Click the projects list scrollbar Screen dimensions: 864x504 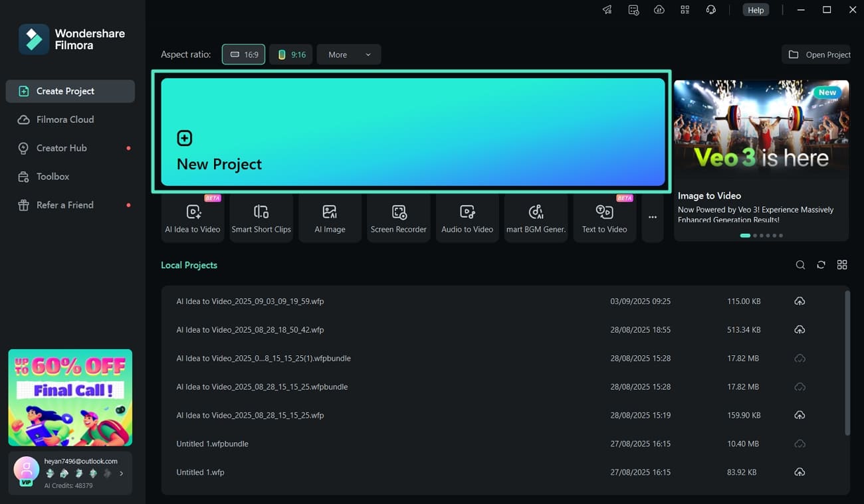(x=847, y=363)
